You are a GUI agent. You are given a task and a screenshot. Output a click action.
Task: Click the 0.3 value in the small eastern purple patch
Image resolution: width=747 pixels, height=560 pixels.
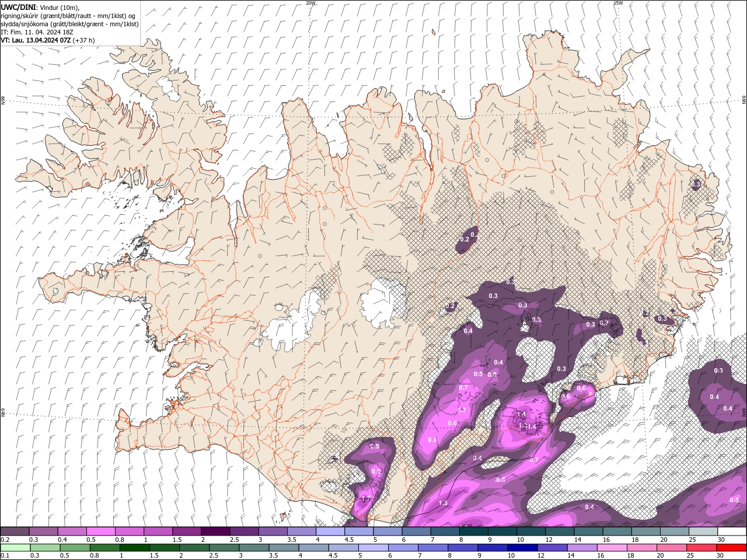click(x=696, y=184)
